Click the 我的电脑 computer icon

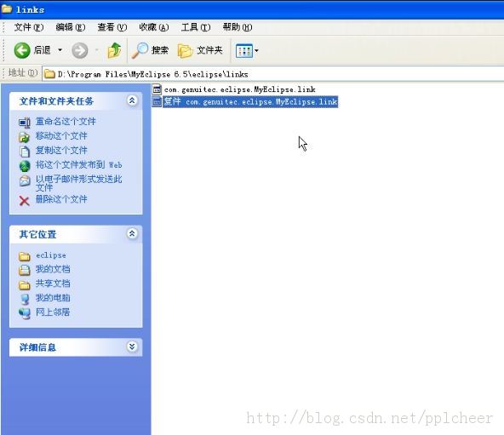tap(25, 300)
